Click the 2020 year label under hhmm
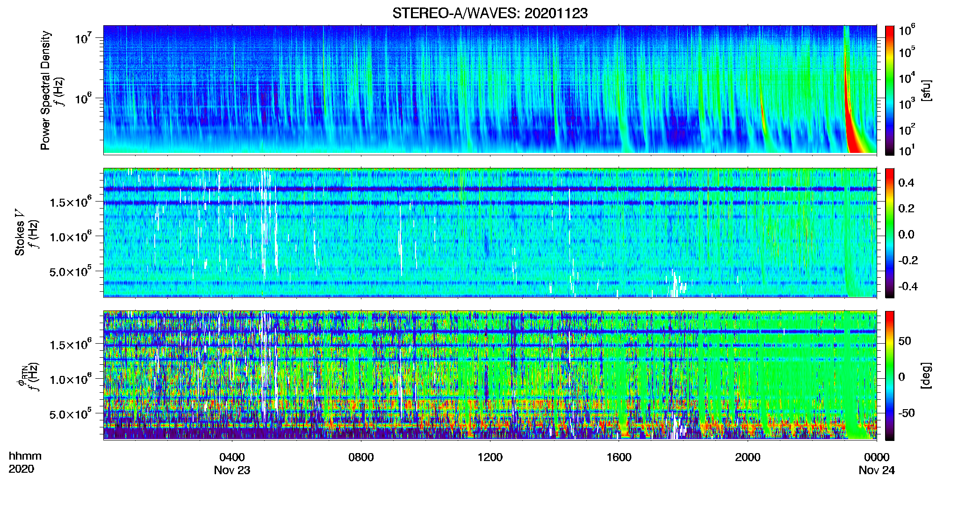Viewport: 980px width, 505px height. [21, 469]
